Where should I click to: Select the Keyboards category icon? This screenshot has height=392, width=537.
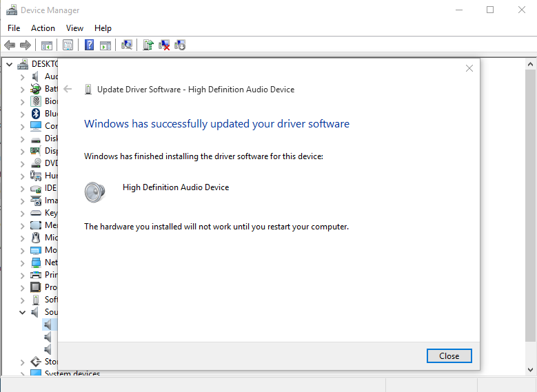[x=36, y=213]
